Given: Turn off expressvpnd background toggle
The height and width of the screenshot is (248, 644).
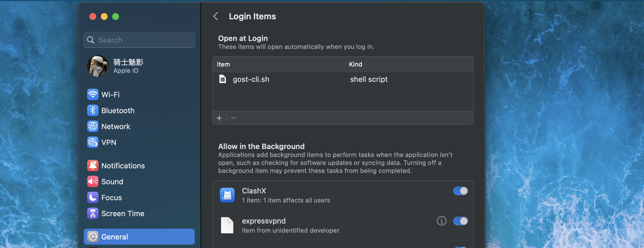Looking at the screenshot, I should 460,221.
